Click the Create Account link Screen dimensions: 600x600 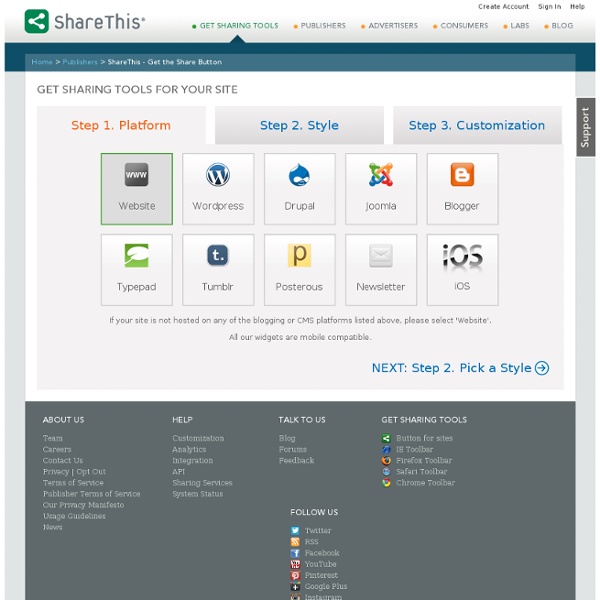click(503, 7)
